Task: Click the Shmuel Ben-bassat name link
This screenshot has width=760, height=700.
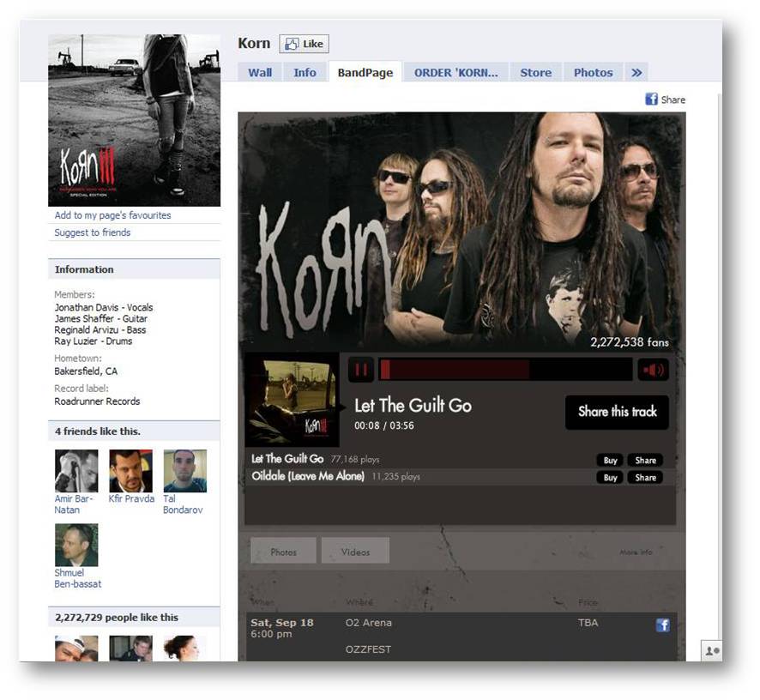Action: (77, 578)
